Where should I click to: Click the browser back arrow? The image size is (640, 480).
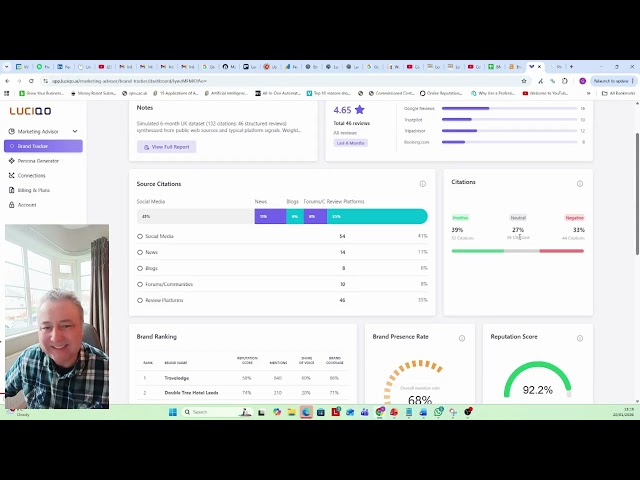coord(7,81)
